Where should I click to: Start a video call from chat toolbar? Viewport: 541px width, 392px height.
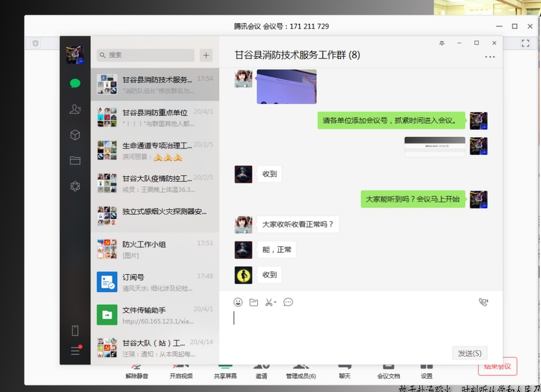click(x=483, y=302)
